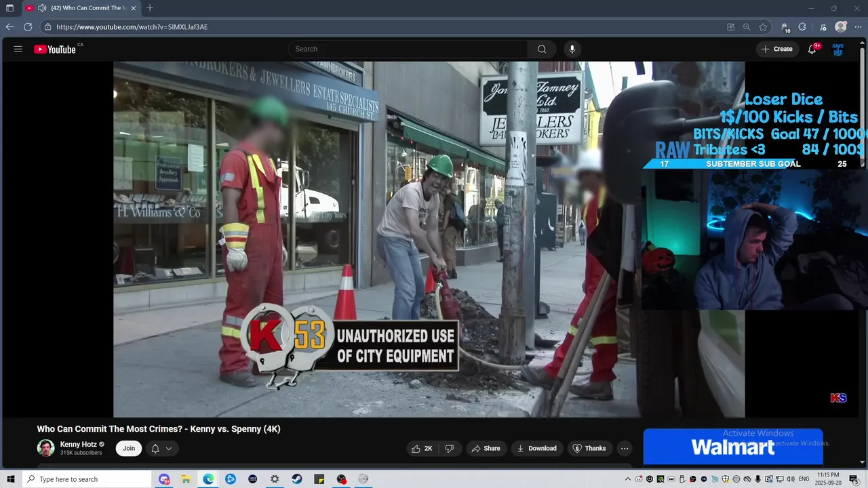868x488 pixels.
Task: Start voice search with the microphone
Action: click(572, 49)
